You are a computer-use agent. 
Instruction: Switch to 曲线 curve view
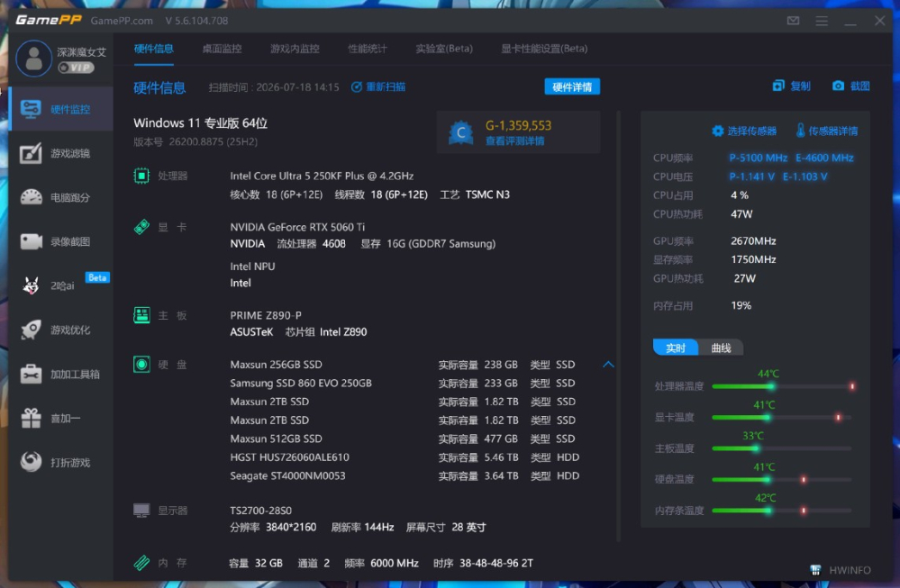tap(721, 348)
